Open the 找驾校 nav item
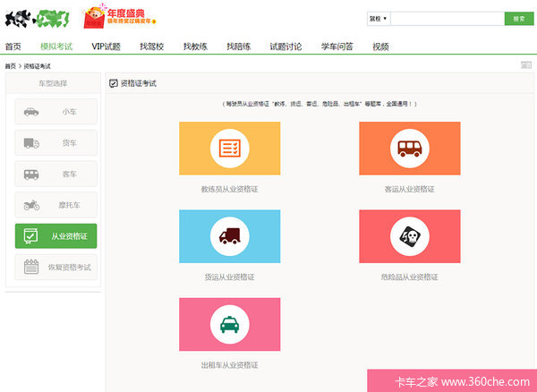 [152, 47]
